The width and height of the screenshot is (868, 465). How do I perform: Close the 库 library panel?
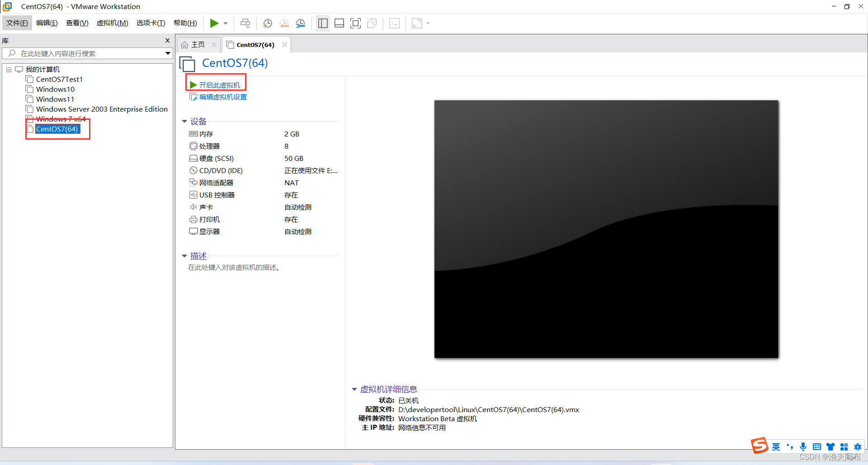point(167,41)
